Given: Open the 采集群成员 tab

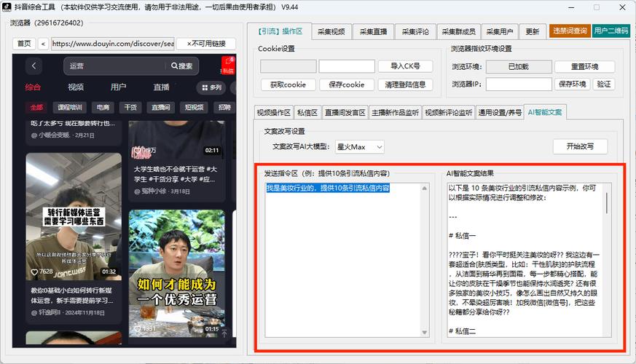Looking at the screenshot, I should 458,31.
